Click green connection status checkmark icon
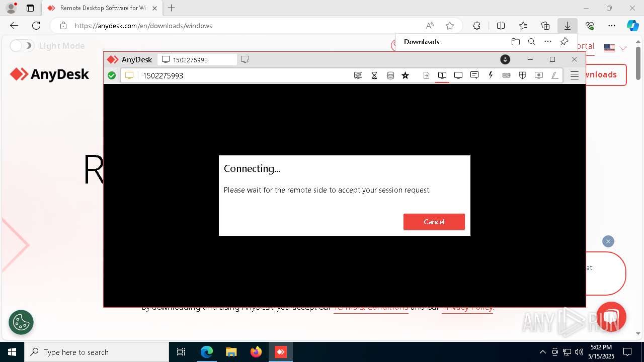Screen dimensions: 644x362 [x=112, y=75]
